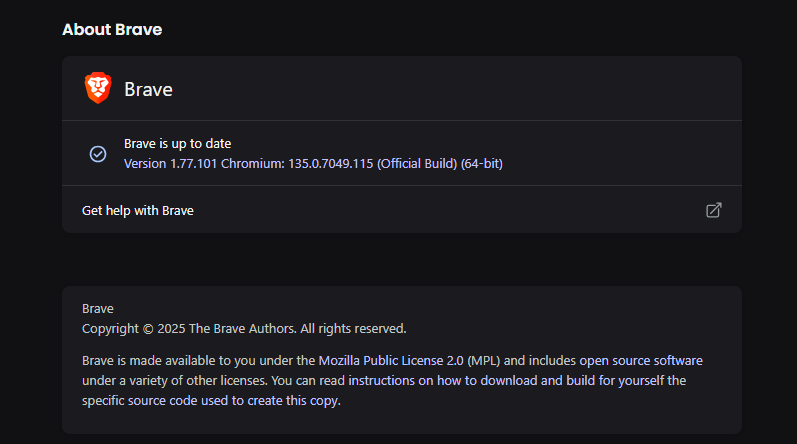Image resolution: width=797 pixels, height=444 pixels.
Task: Click the Official Build label
Action: [x=416, y=163]
